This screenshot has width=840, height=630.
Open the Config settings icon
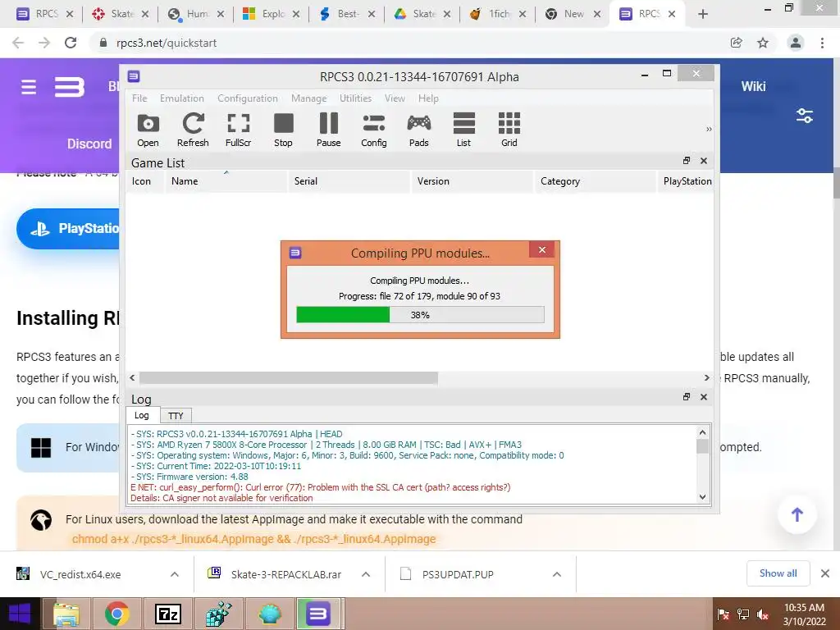click(374, 130)
